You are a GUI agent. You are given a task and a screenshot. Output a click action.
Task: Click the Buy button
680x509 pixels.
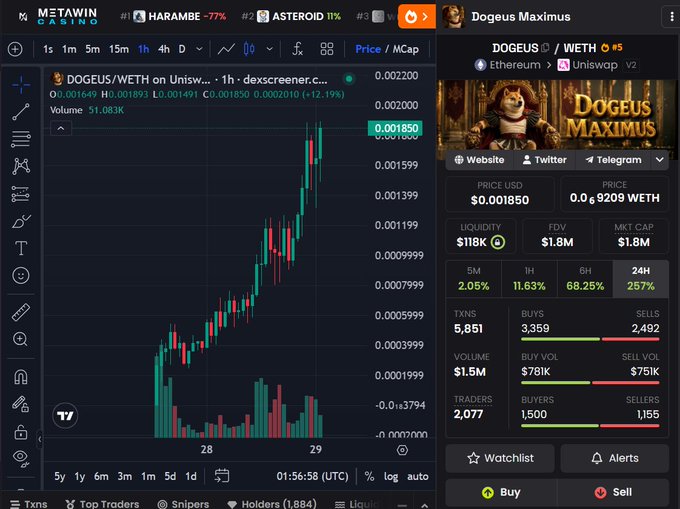pyautogui.click(x=501, y=492)
